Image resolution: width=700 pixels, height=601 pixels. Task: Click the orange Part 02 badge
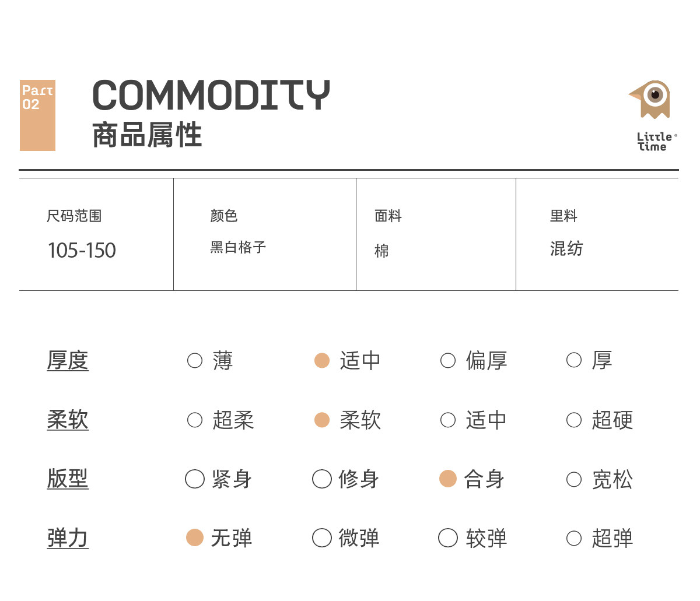(37, 115)
